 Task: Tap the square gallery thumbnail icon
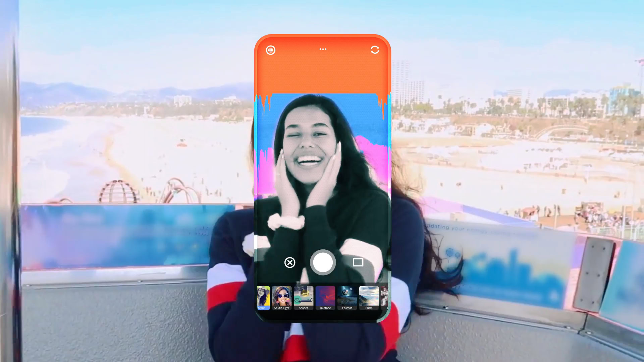(358, 262)
